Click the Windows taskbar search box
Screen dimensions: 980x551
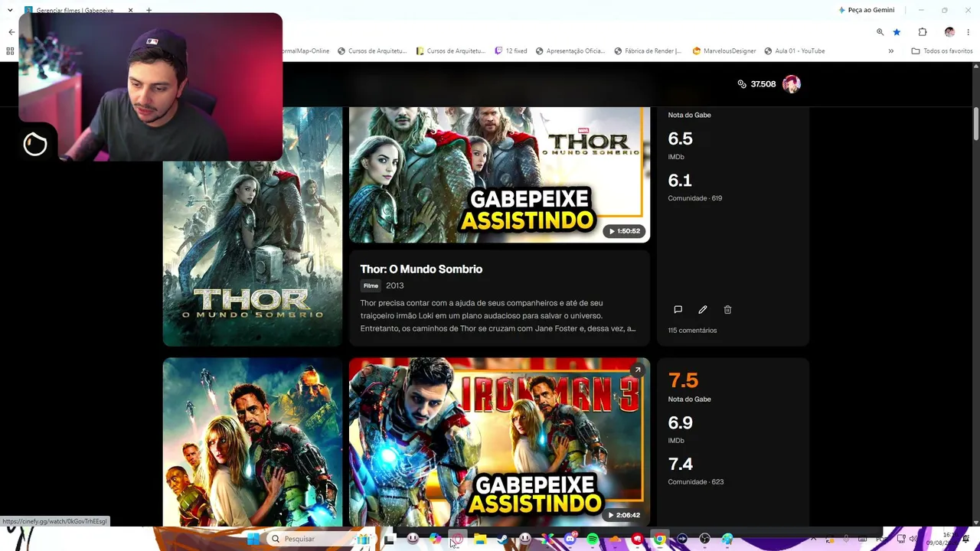(320, 539)
